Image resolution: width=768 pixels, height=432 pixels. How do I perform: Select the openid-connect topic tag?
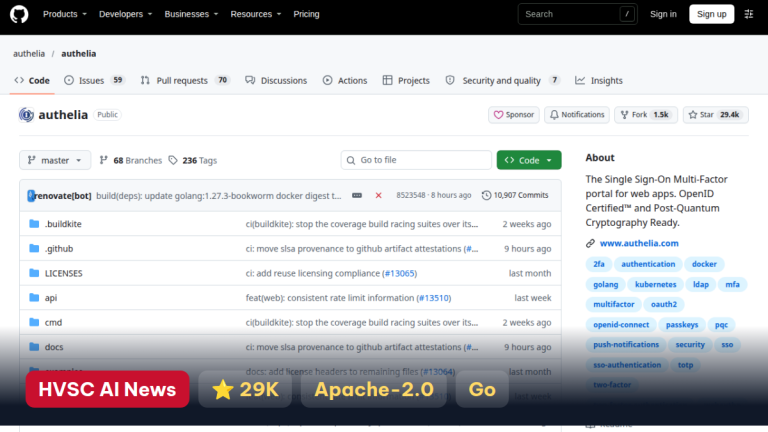tap(621, 325)
